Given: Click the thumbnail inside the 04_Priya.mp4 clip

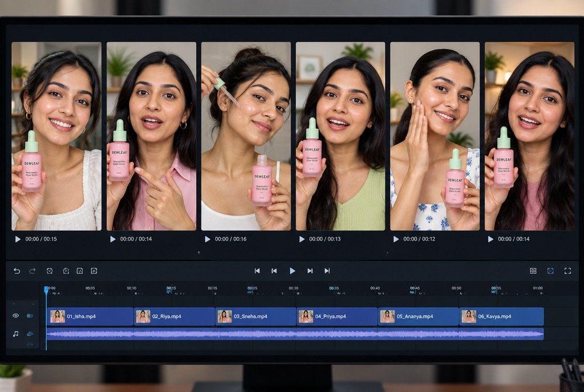Looking at the screenshot, I should tap(306, 316).
